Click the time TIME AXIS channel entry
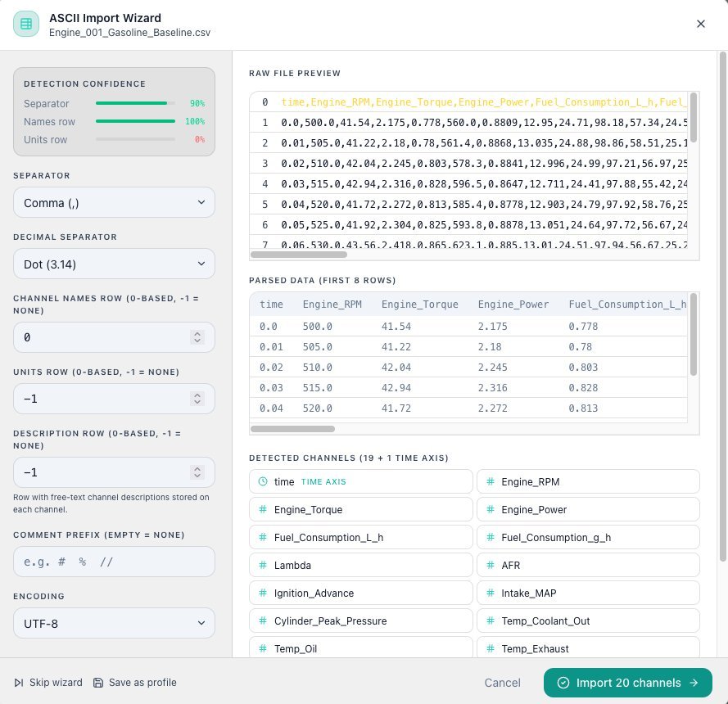 point(361,481)
